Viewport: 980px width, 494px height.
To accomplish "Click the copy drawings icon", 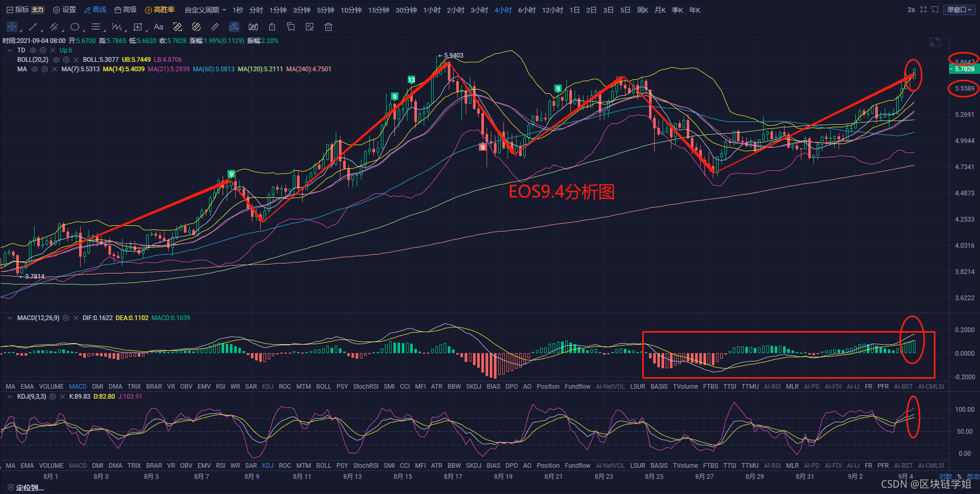I will point(291,27).
